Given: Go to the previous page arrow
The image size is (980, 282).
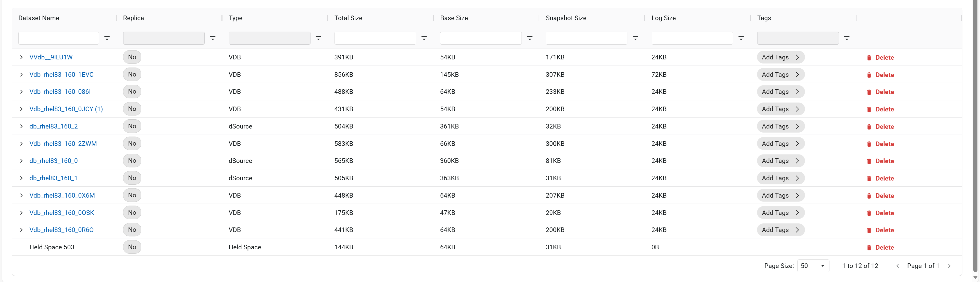Looking at the screenshot, I should [x=897, y=266].
